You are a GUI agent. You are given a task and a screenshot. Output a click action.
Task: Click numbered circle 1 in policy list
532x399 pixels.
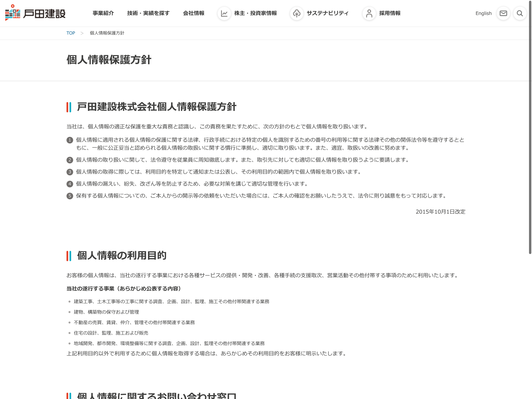pyautogui.click(x=70, y=140)
